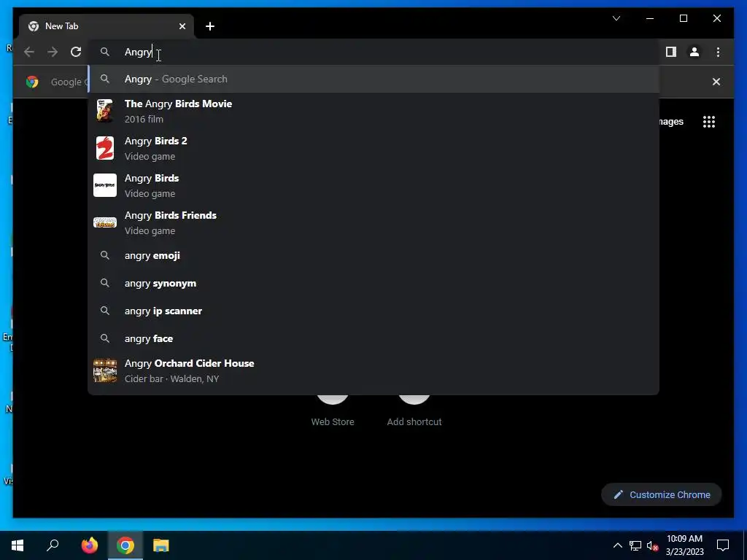Pick the 'angry emoji' suggestion

coord(373,256)
